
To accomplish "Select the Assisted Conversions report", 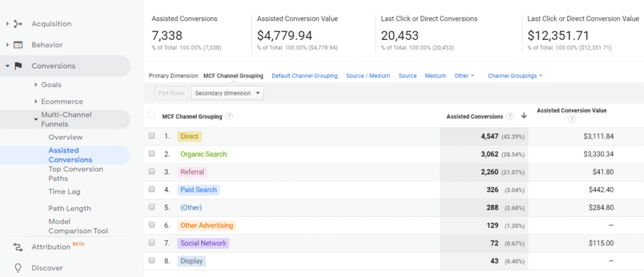I will pos(70,155).
